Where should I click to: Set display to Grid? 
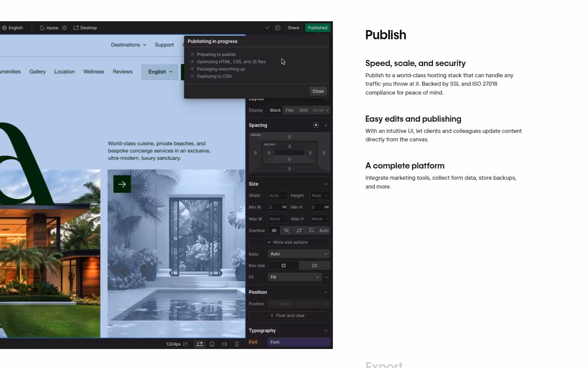303,110
